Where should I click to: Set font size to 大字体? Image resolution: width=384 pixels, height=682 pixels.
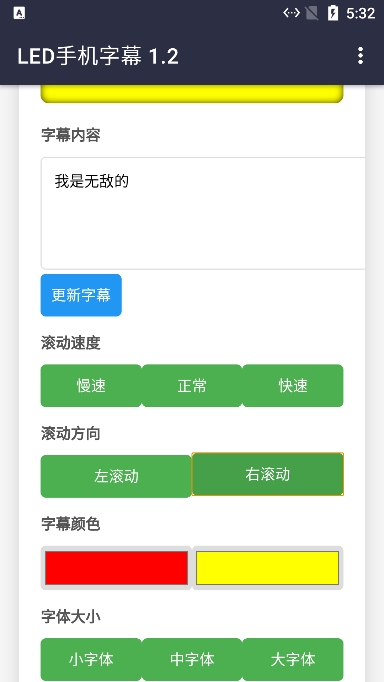click(293, 659)
